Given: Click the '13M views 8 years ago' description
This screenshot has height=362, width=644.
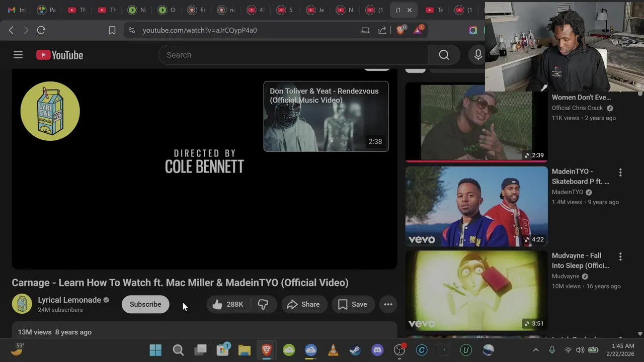Looking at the screenshot, I should (55, 332).
